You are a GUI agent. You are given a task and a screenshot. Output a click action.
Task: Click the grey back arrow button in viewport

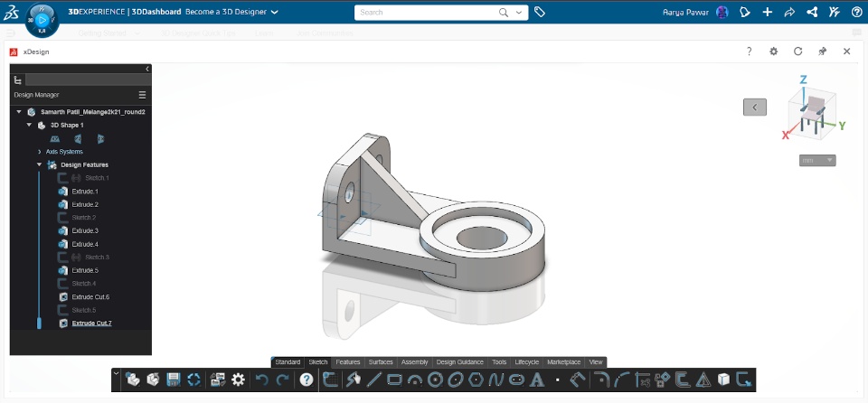pos(754,108)
